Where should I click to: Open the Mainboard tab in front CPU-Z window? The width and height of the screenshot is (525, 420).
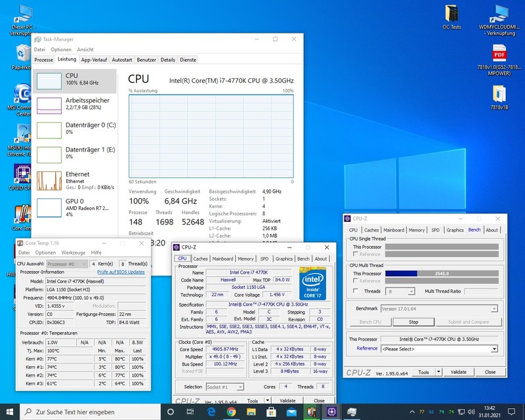coord(222,259)
